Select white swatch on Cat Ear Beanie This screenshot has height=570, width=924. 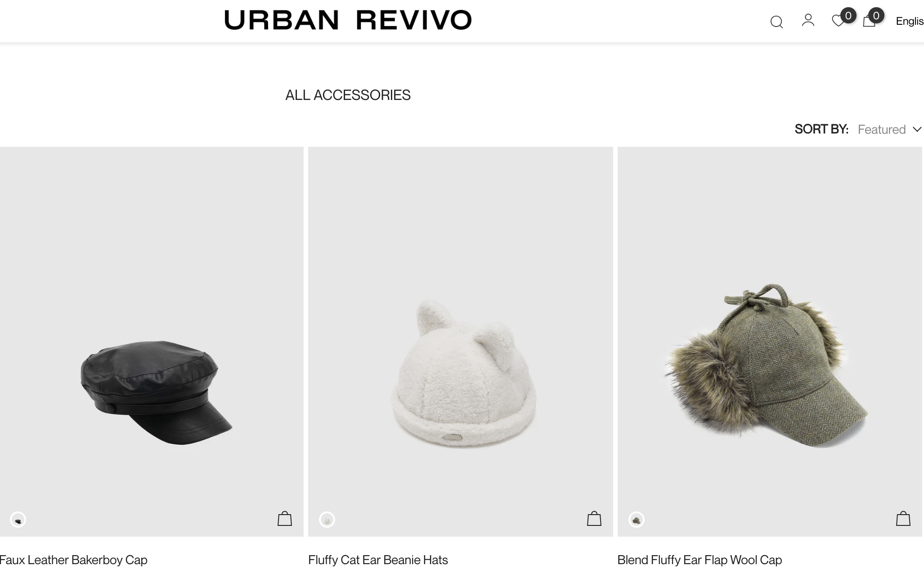click(327, 520)
